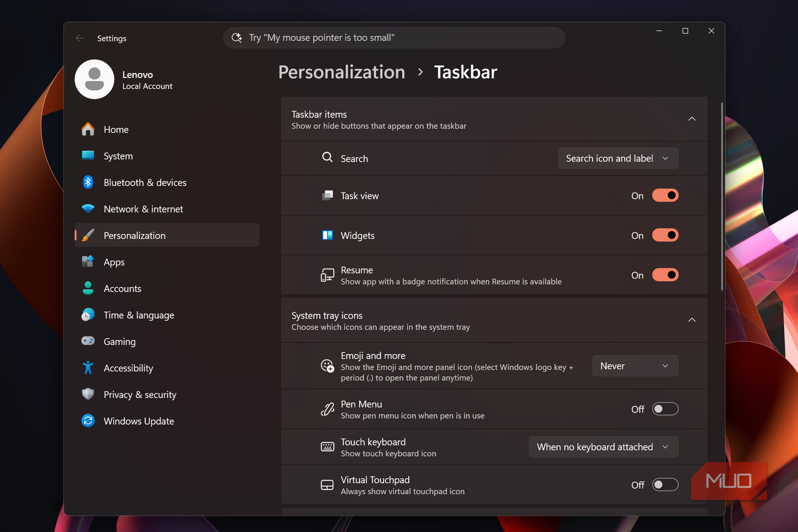
Task: Click the search bar sparkle magnifier icon
Action: point(237,38)
